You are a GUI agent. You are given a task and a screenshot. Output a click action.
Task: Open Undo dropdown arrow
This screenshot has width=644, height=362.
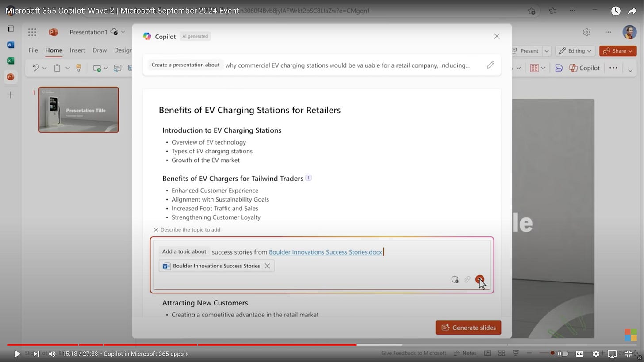(44, 68)
